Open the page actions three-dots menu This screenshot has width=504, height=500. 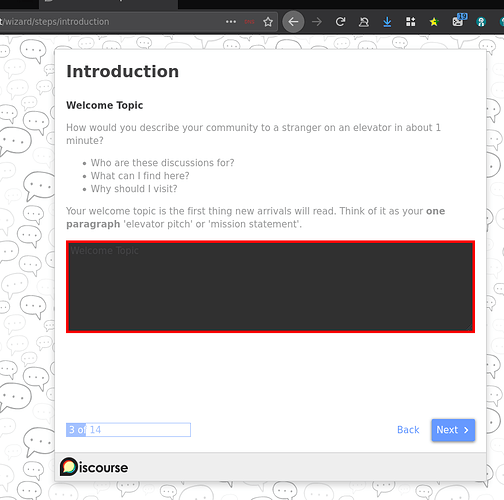click(231, 22)
